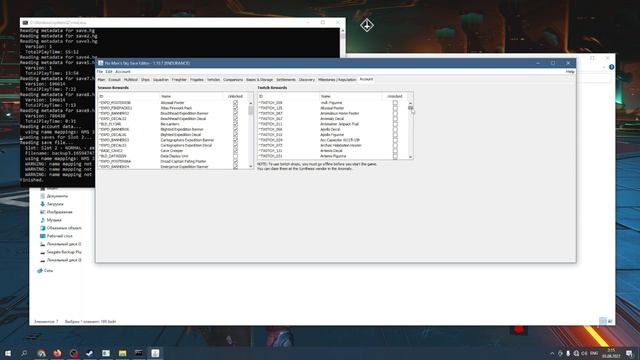This screenshot has height=360, width=640.
Task: Switch to the Companions tab
Action: pos(233,80)
